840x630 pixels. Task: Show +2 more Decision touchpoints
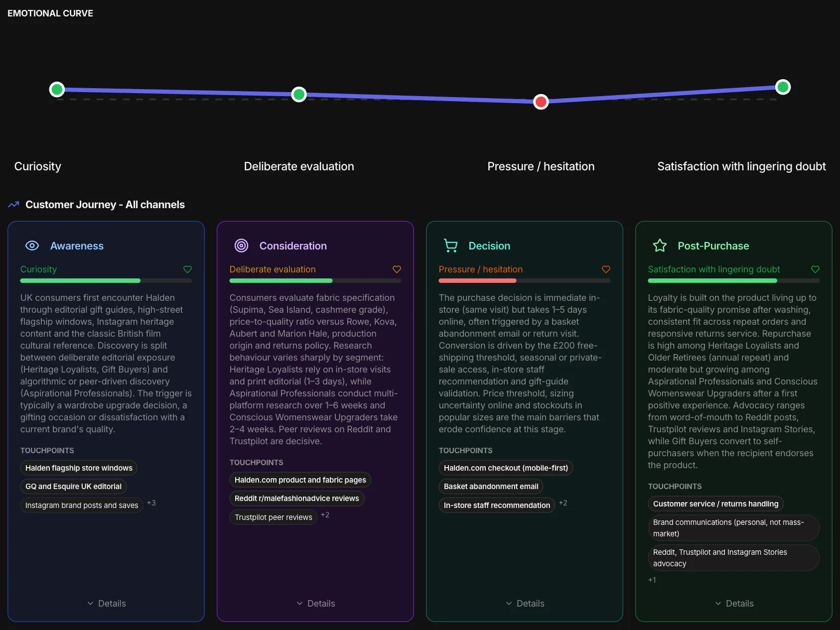click(x=563, y=503)
